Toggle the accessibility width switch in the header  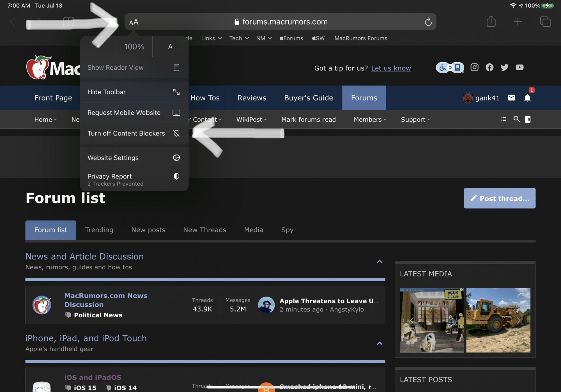(450, 68)
